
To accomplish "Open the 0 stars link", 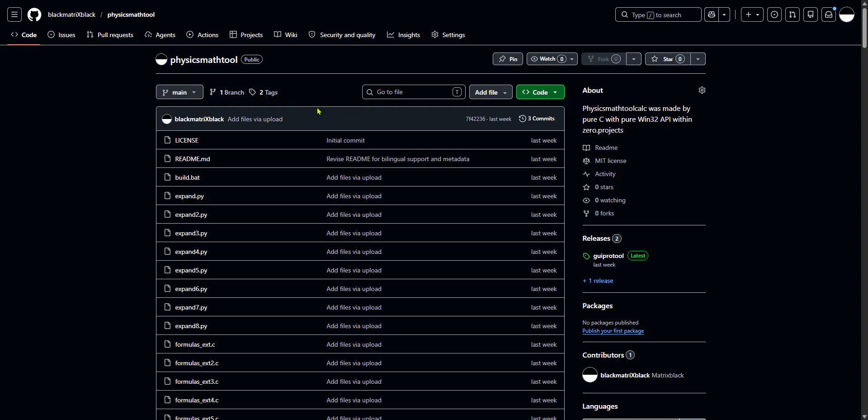I will 604,187.
